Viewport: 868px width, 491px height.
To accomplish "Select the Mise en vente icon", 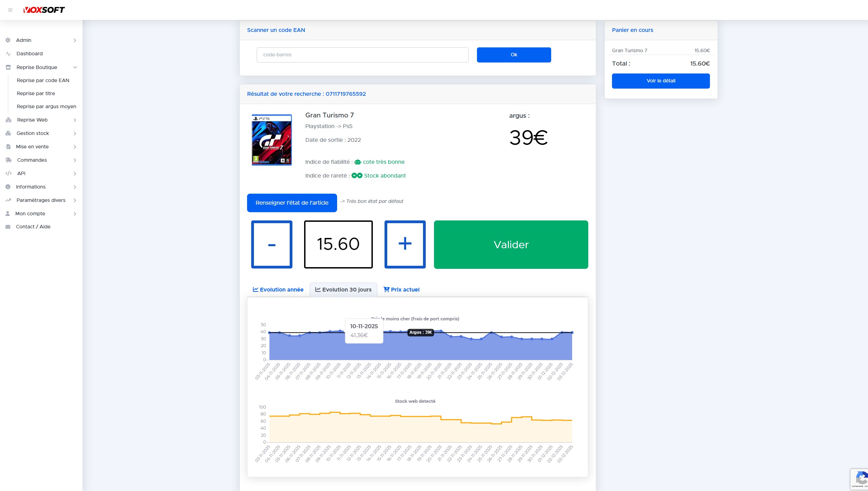I will coord(8,147).
